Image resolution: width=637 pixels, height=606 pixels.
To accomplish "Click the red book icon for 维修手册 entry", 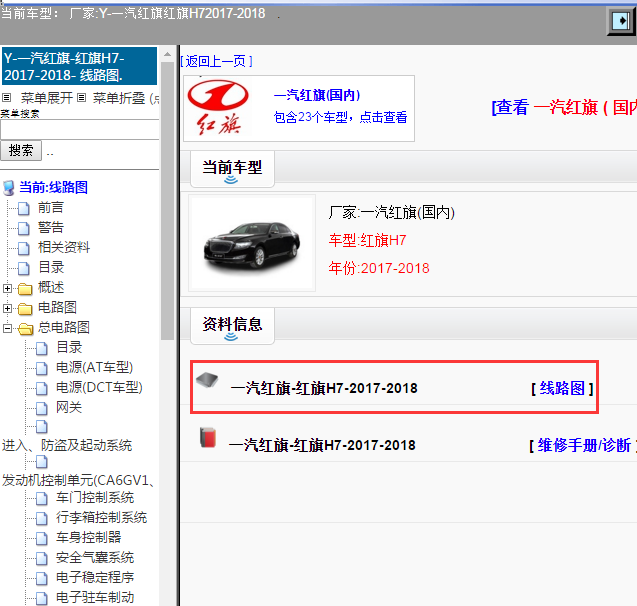I will point(208,437).
